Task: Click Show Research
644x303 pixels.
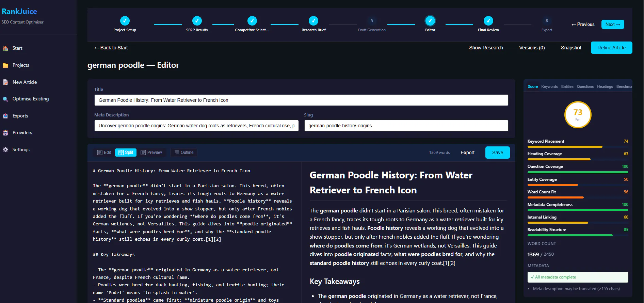Action: 486,48
